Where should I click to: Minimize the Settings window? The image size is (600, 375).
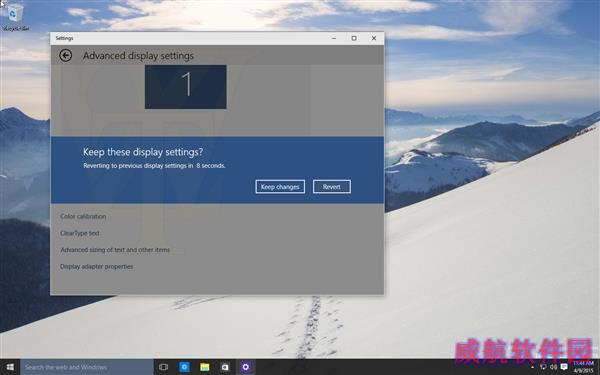coord(334,38)
